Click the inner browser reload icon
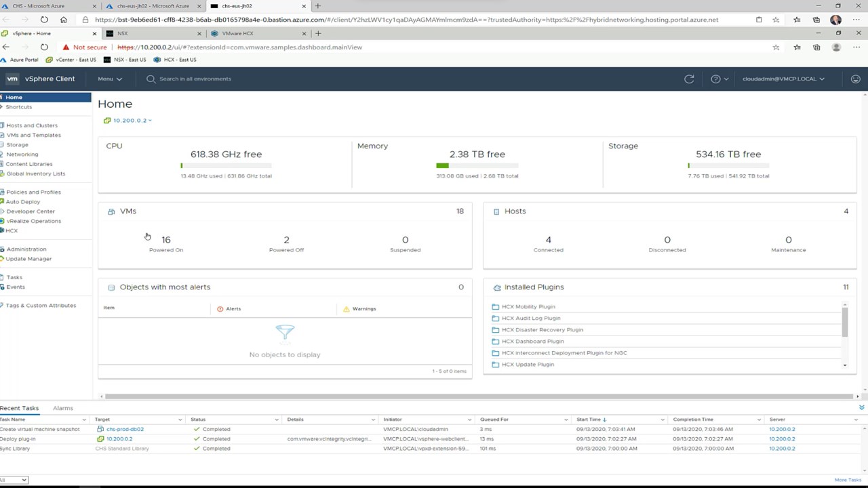The height and width of the screenshot is (488, 868). point(44,47)
